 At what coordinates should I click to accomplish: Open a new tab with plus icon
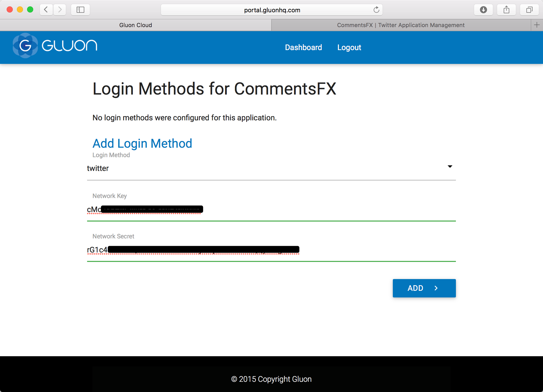click(537, 25)
